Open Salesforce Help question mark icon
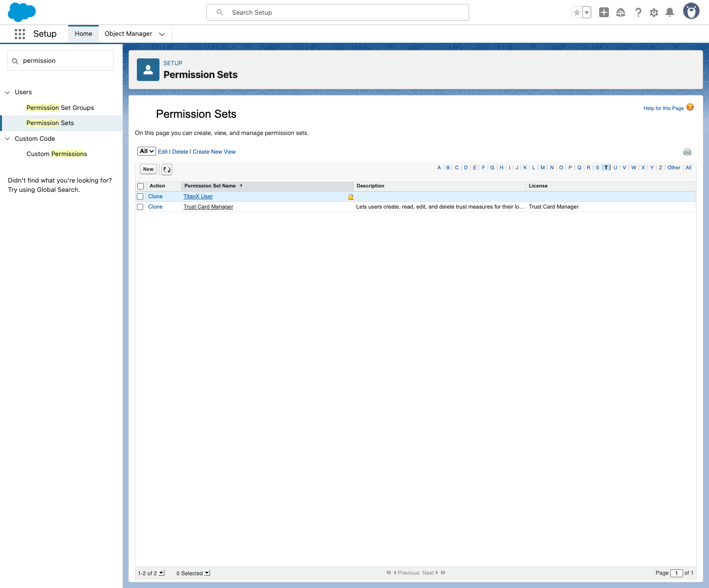This screenshot has width=709, height=588. 638,13
